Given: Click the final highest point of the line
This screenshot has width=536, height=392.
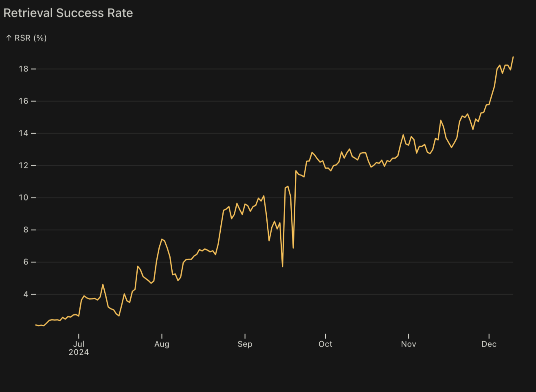Looking at the screenshot, I should click(x=513, y=57).
